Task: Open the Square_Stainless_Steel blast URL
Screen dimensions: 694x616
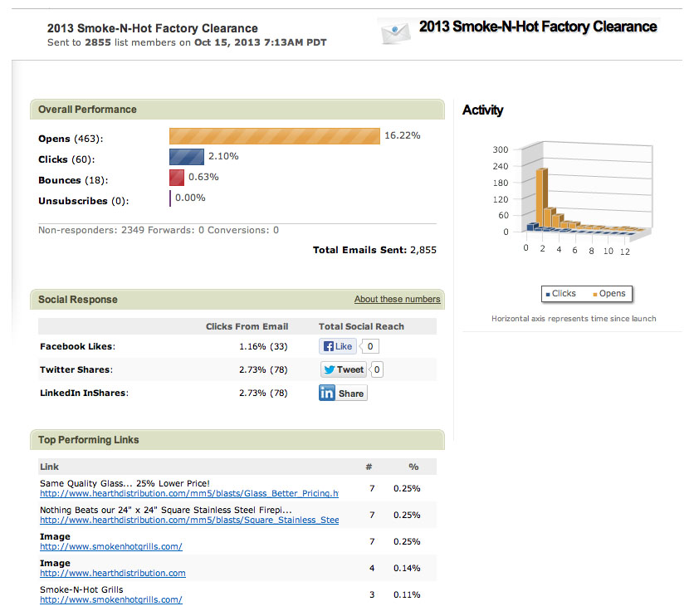Action: point(188,521)
